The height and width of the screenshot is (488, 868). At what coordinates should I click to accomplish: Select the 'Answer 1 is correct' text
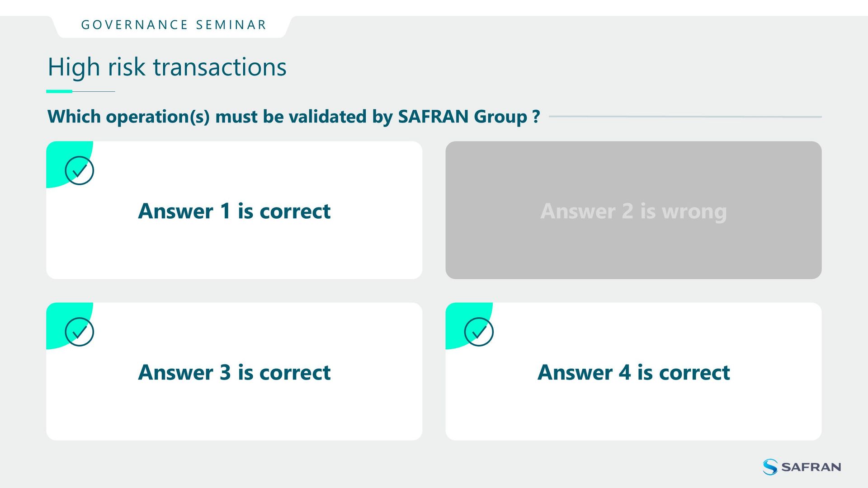pos(234,211)
